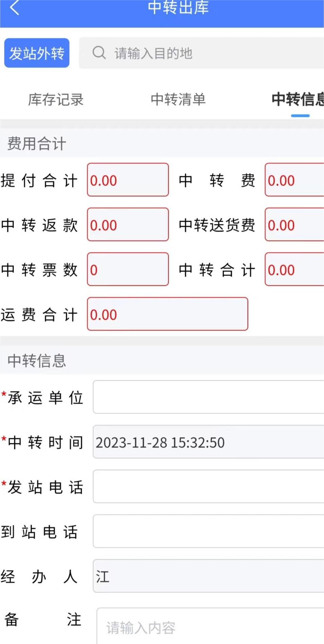Click the 发站外转 button
The height and width of the screenshot is (644, 324).
[36, 53]
